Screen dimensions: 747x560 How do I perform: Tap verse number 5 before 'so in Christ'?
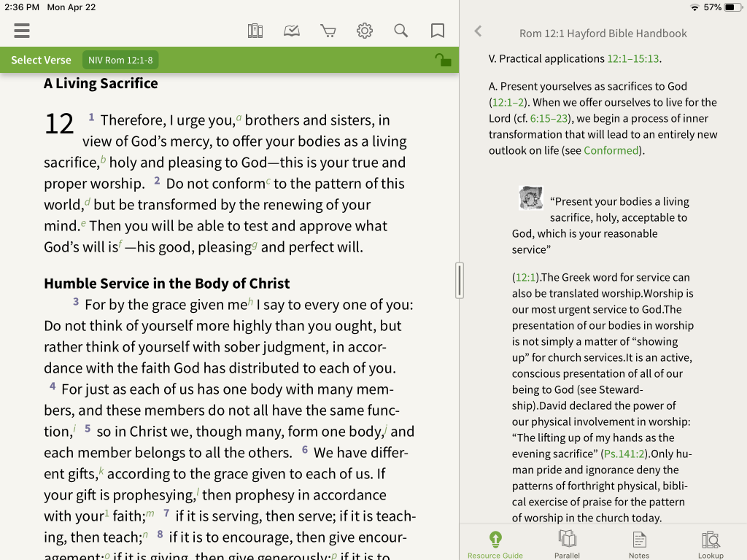[x=88, y=429]
